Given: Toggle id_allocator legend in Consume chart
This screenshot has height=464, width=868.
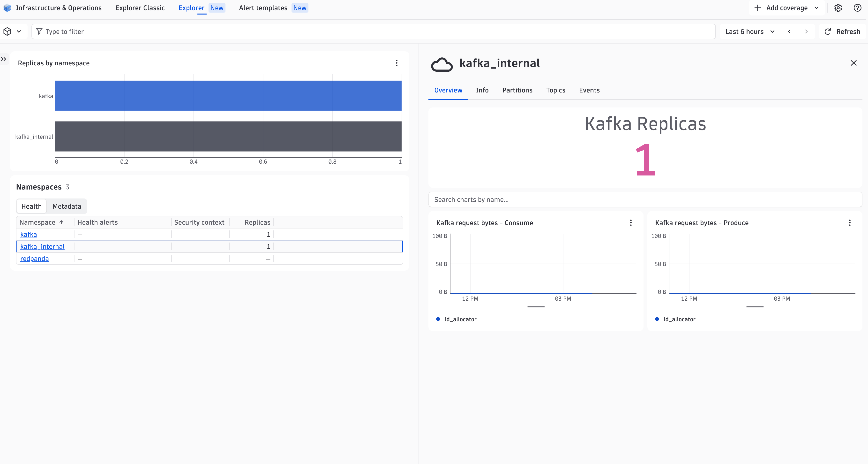Looking at the screenshot, I should [x=456, y=319].
